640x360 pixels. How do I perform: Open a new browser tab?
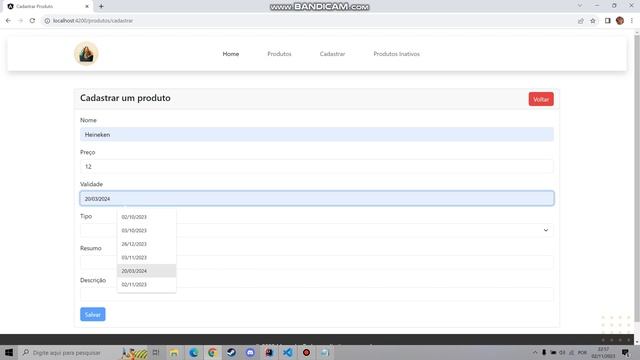[x=101, y=6]
